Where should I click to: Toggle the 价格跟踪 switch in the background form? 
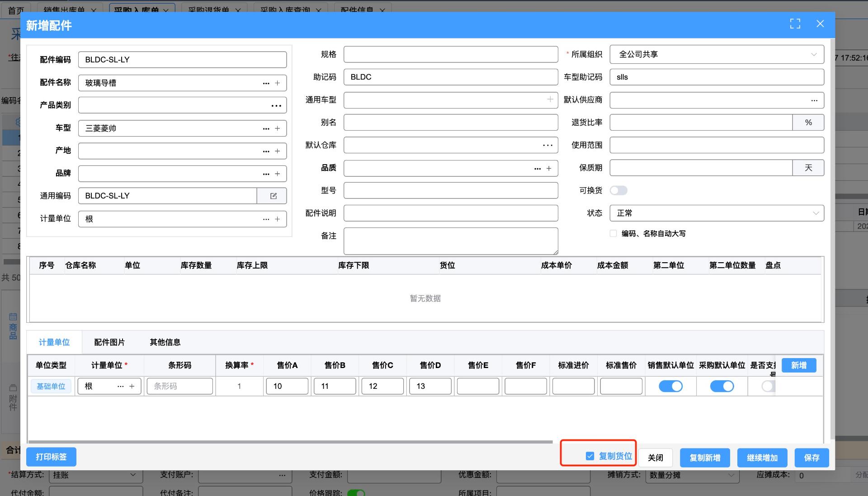356,493
